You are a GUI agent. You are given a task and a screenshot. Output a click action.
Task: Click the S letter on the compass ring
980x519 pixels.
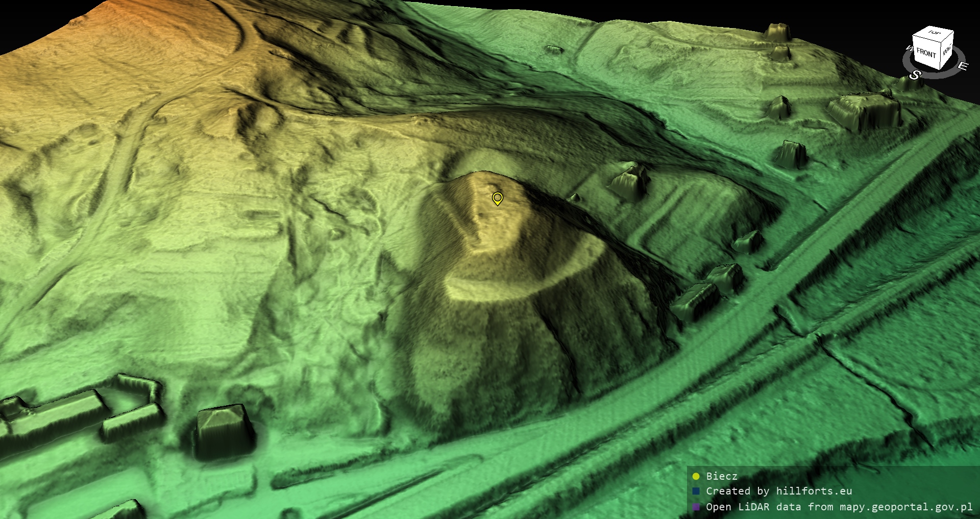coord(915,75)
